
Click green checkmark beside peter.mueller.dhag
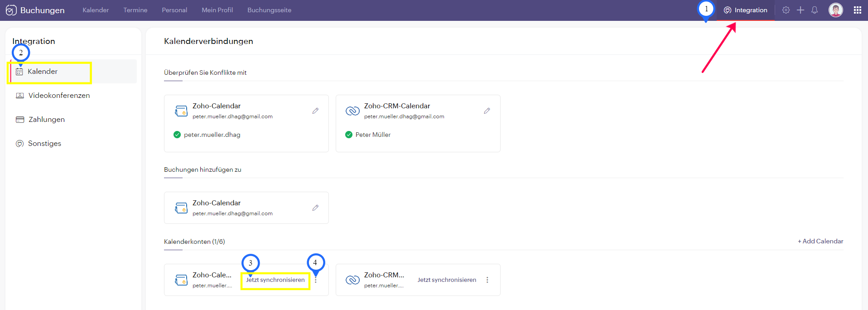(x=177, y=135)
